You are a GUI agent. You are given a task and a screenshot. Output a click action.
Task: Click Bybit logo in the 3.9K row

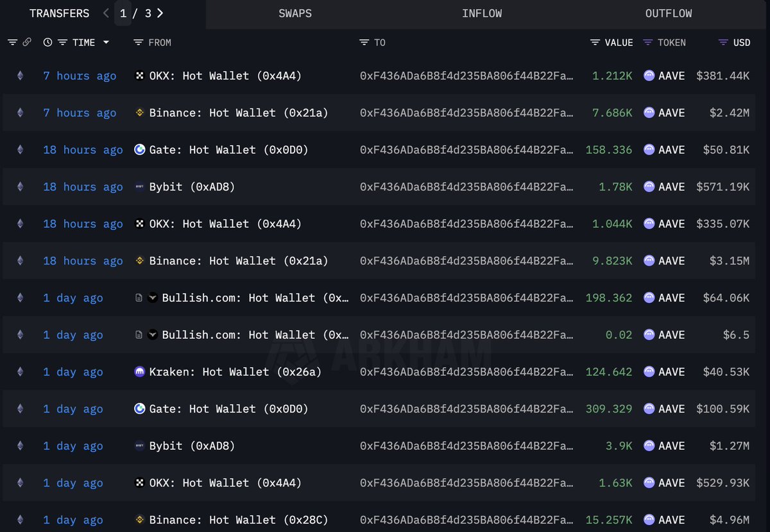tap(139, 446)
